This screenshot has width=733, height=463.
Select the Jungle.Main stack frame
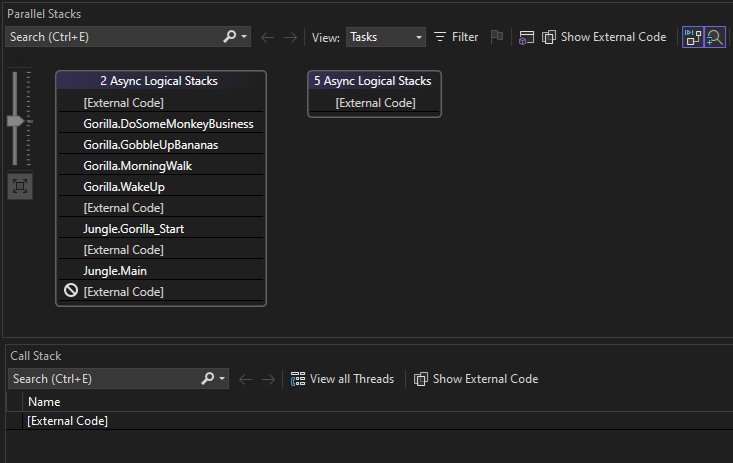(x=116, y=271)
